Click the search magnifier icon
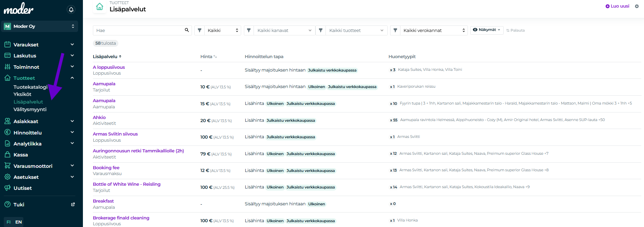Viewport: 644px width, 227px height. [x=187, y=30]
